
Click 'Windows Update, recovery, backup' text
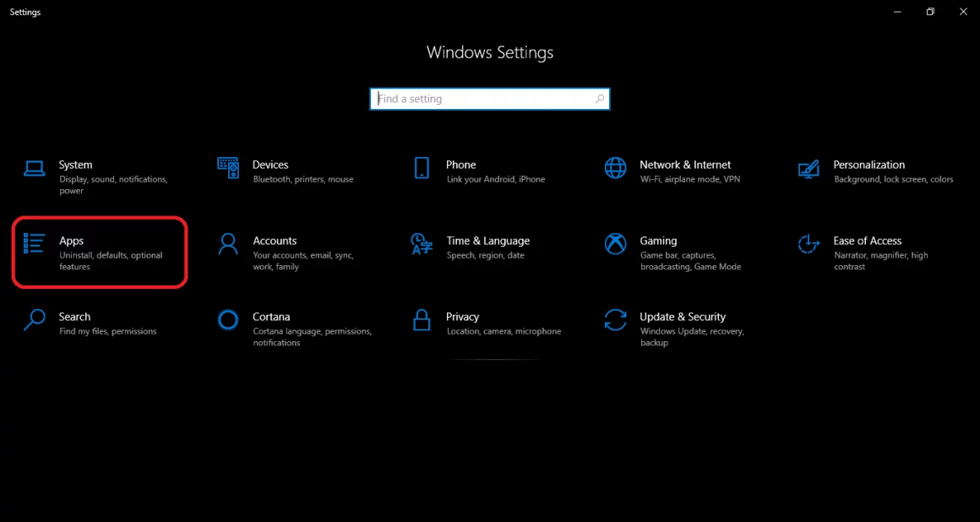[x=692, y=337]
